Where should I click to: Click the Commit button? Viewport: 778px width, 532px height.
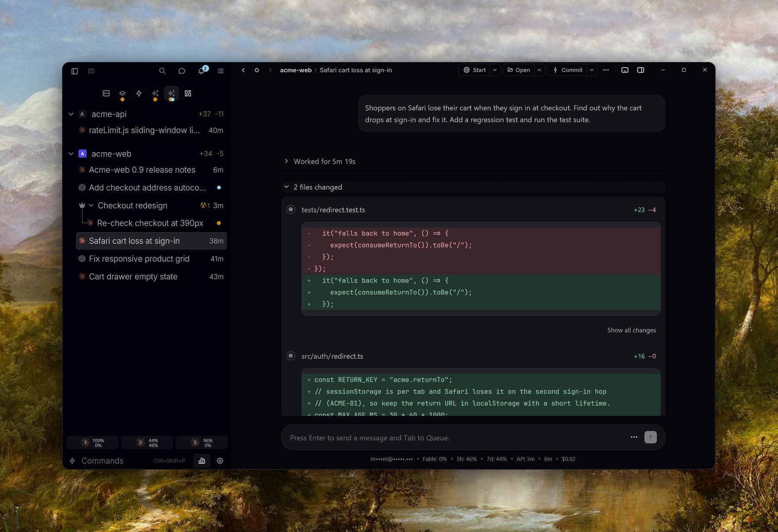click(x=568, y=70)
